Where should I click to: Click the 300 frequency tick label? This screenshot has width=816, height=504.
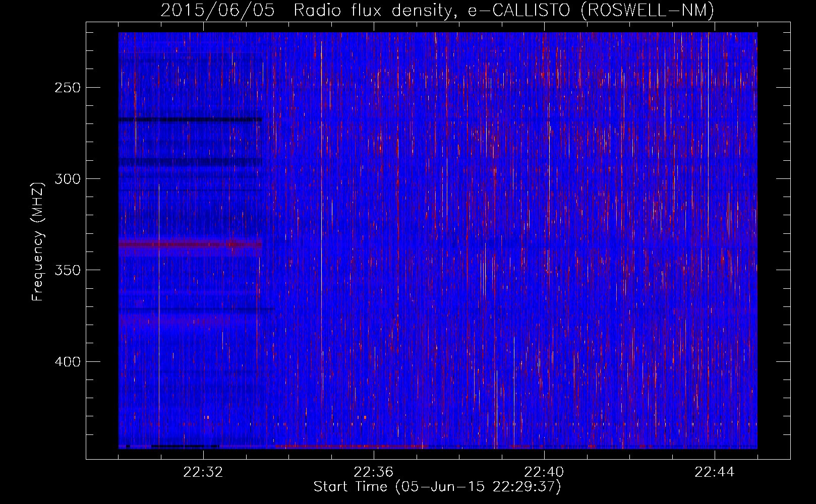68,179
